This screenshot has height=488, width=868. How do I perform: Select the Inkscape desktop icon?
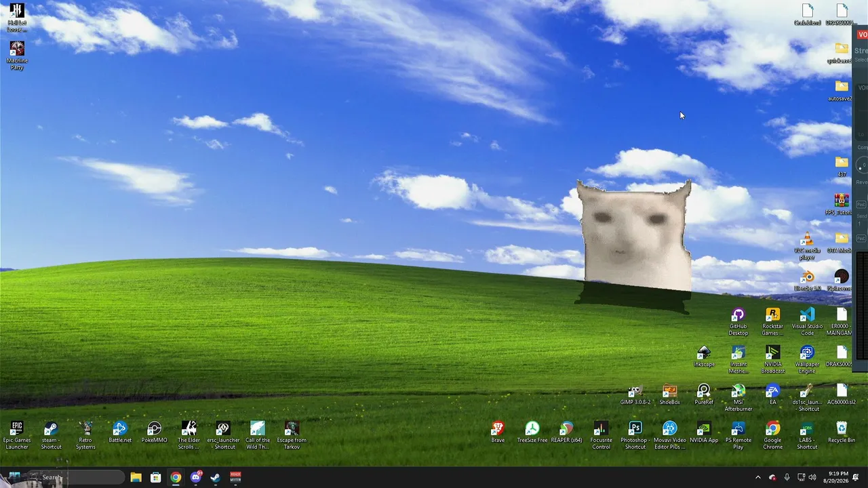[704, 357]
